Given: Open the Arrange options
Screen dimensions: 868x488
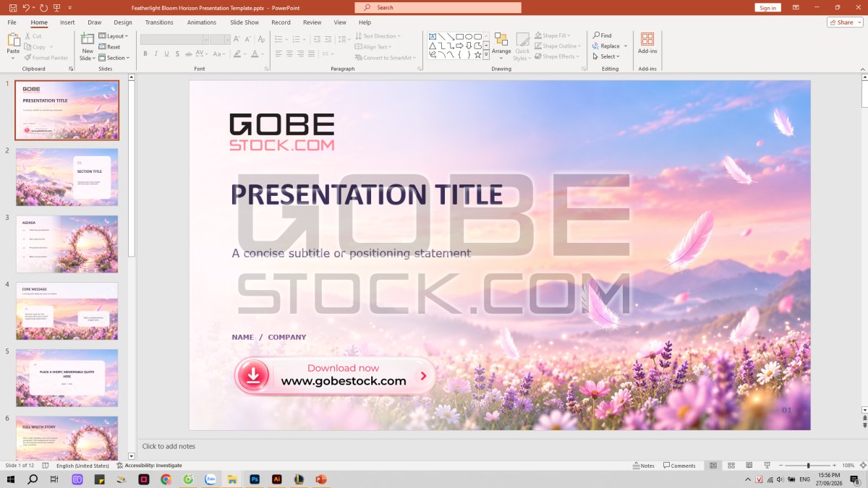Looking at the screenshot, I should click(501, 47).
